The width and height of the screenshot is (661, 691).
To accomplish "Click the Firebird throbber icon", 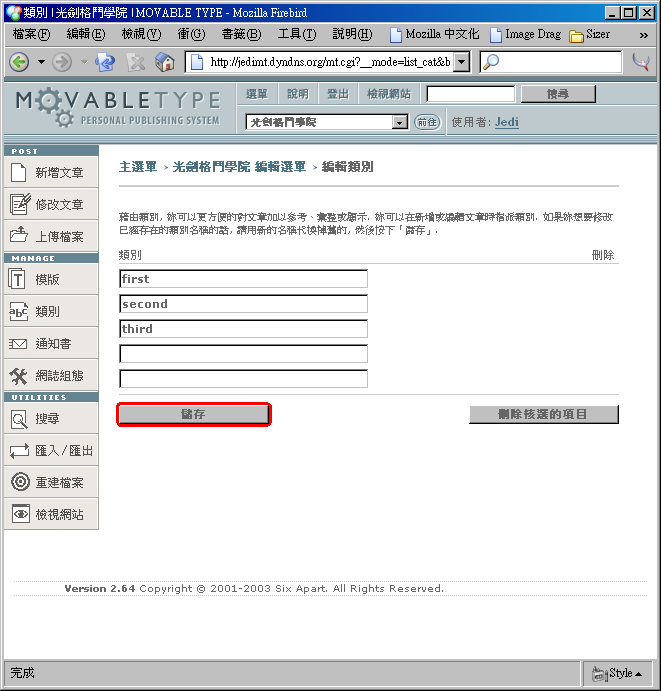I will click(642, 62).
